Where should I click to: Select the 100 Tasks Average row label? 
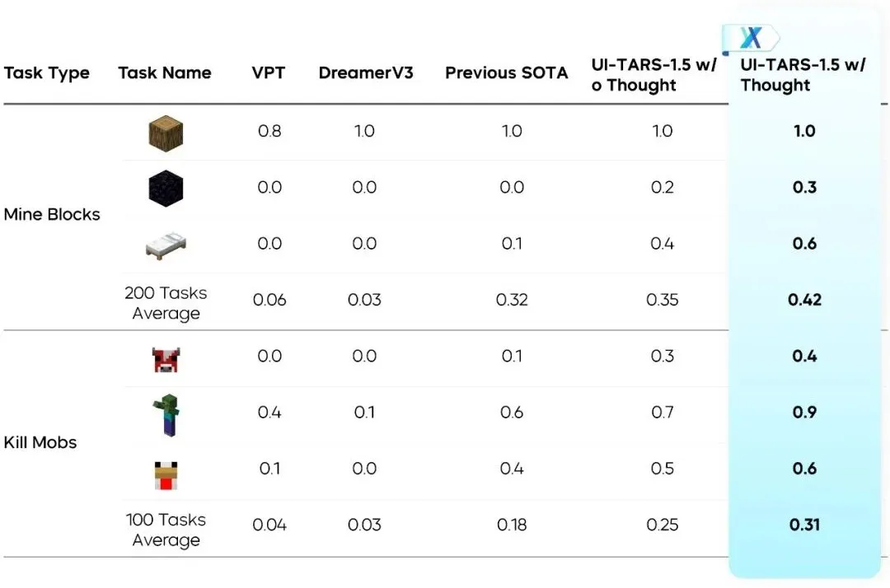(166, 530)
